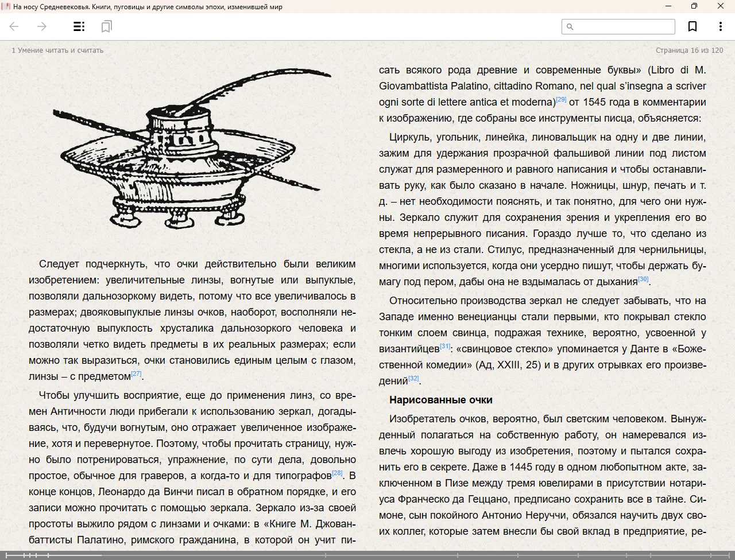Open footnote 31 after византийцев
Screen dimensions: 735x560
click(x=445, y=347)
